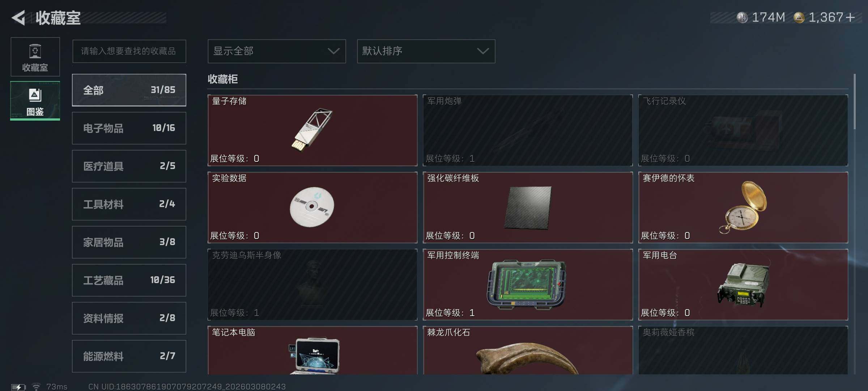Screen dimensions: 868x391
Task: Select the 图鉴 sidebar icon
Action: [35, 101]
